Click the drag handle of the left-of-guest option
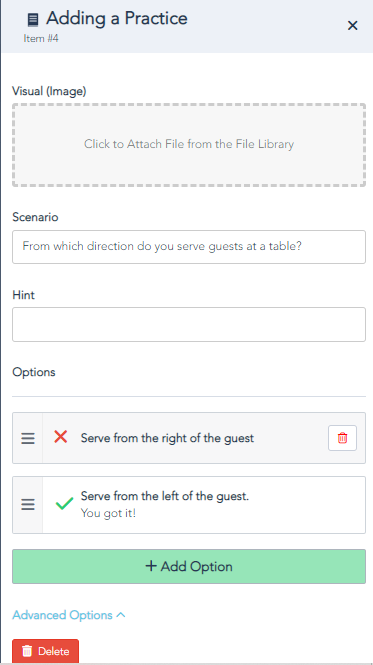Image resolution: width=373 pixels, height=665 pixels. (x=28, y=505)
